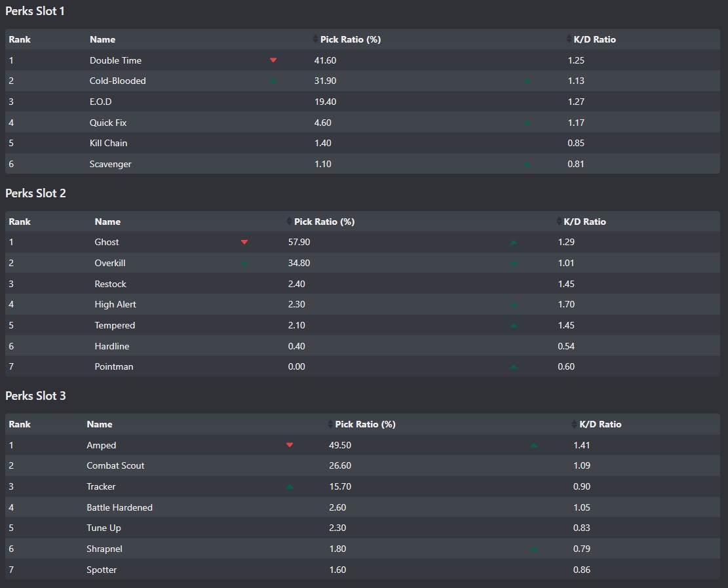
Task: Click green up arrow next to Cold-Blooded name
Action: click(273, 81)
